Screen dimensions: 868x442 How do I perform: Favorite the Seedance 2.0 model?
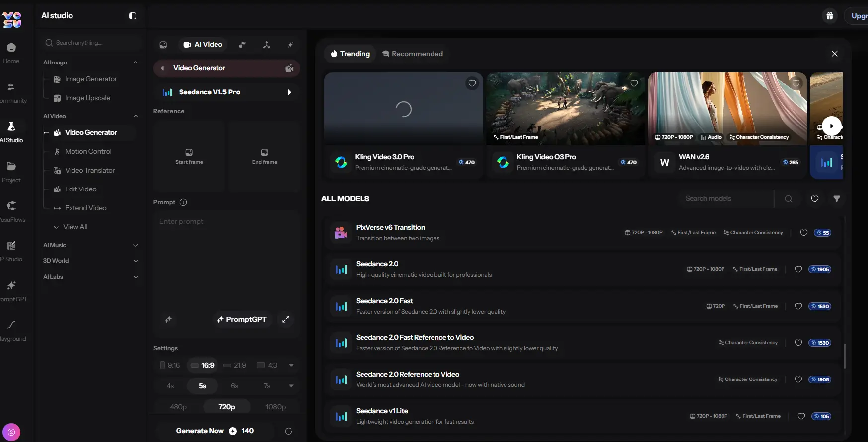pyautogui.click(x=798, y=269)
